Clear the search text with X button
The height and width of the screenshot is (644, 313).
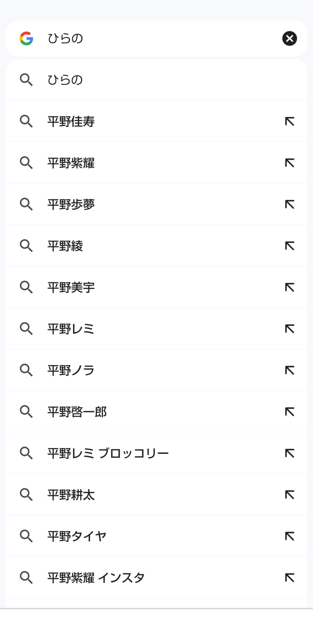[x=290, y=39]
